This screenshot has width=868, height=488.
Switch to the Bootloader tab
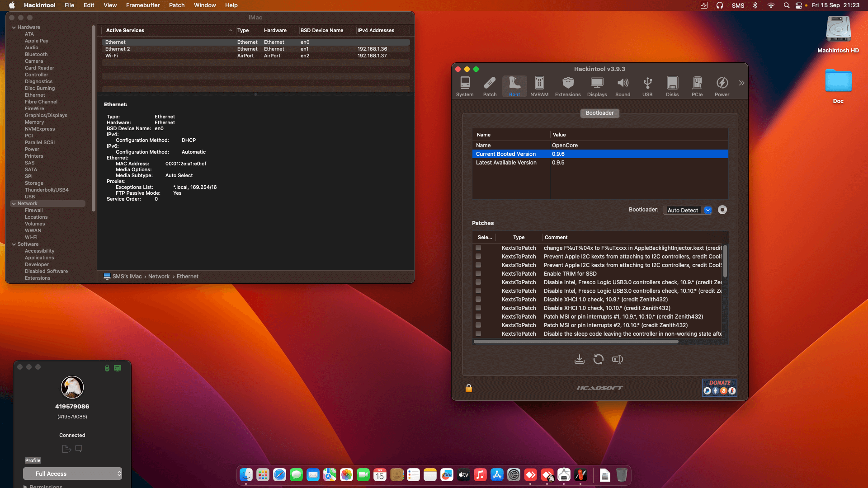coord(599,113)
